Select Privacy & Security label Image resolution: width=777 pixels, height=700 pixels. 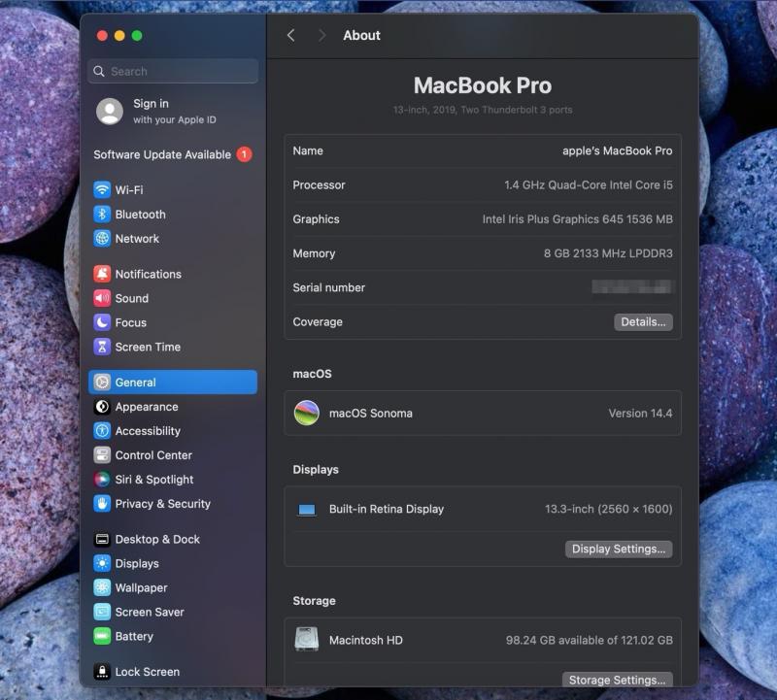163,503
